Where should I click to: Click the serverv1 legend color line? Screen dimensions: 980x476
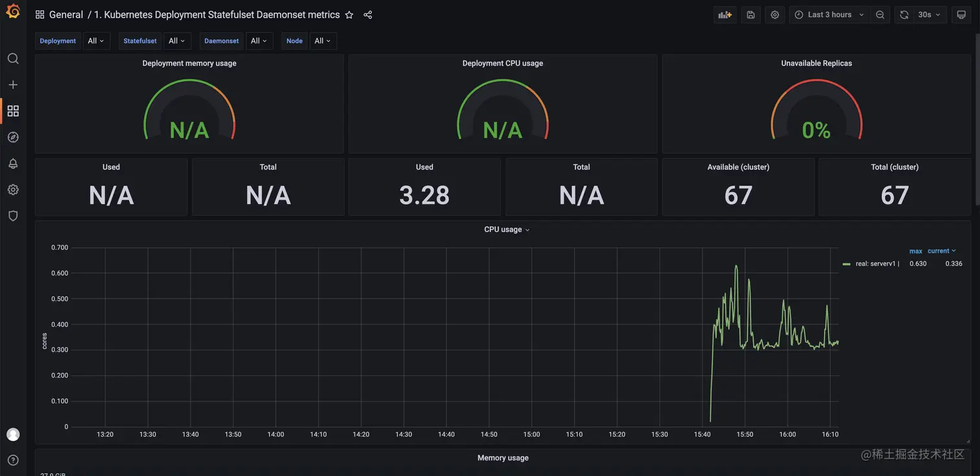(x=846, y=264)
